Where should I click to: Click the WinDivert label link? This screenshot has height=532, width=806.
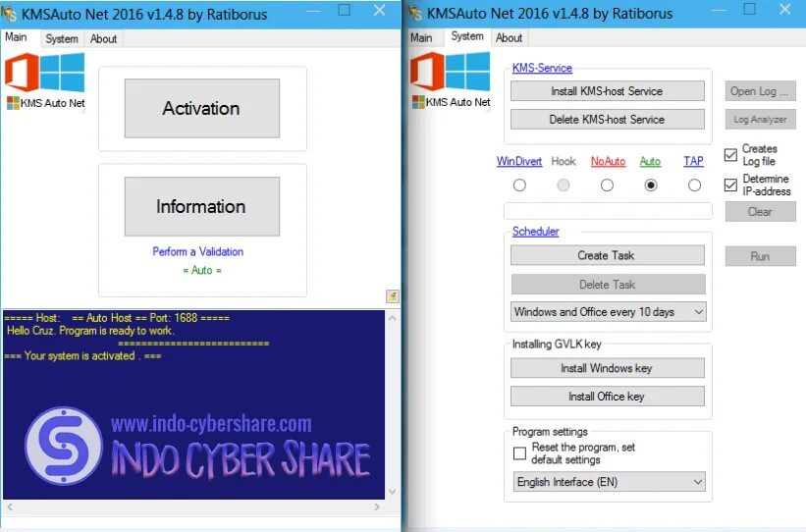tap(519, 161)
